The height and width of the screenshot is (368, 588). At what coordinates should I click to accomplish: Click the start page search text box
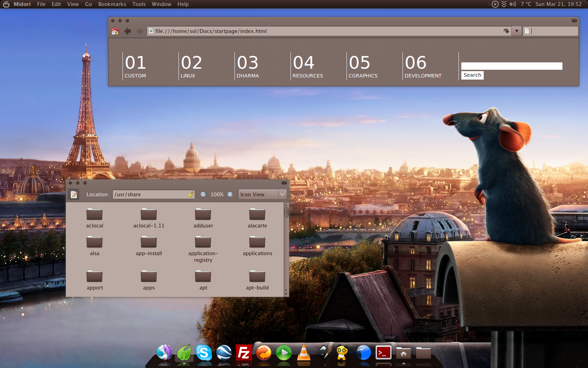(x=512, y=66)
